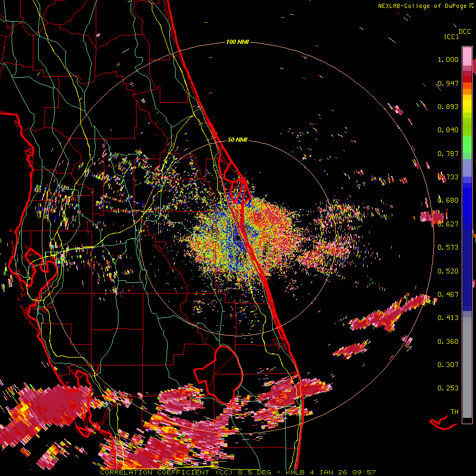Click the 0.360 scale value
This screenshot has height=476, width=476.
tap(448, 342)
